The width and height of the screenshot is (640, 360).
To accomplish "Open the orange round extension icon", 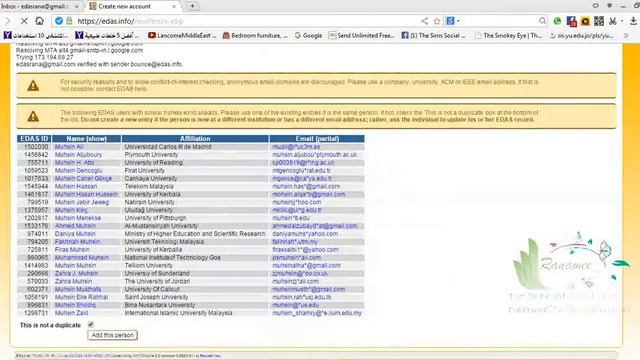I will tap(585, 21).
